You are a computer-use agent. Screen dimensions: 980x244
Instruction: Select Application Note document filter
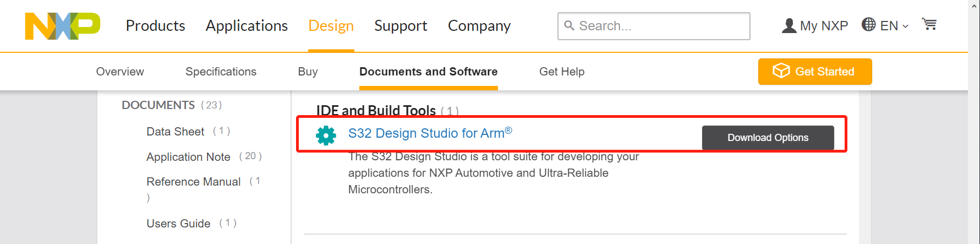click(188, 157)
